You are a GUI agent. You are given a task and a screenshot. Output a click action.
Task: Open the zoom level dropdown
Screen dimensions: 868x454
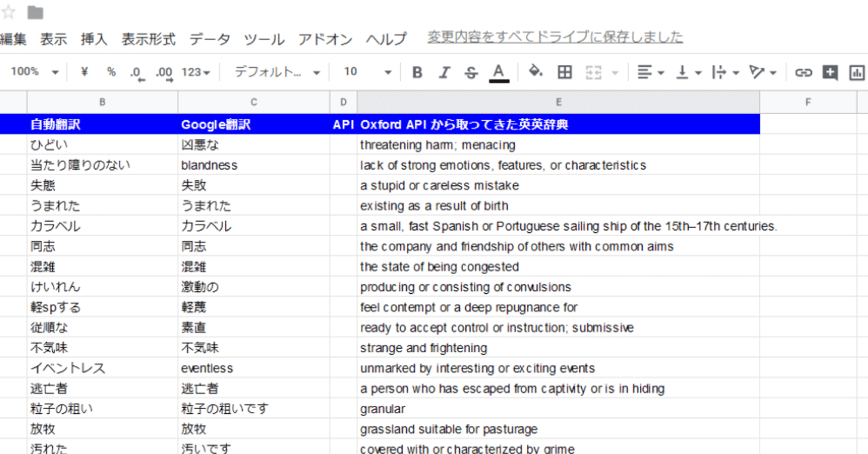click(x=34, y=72)
